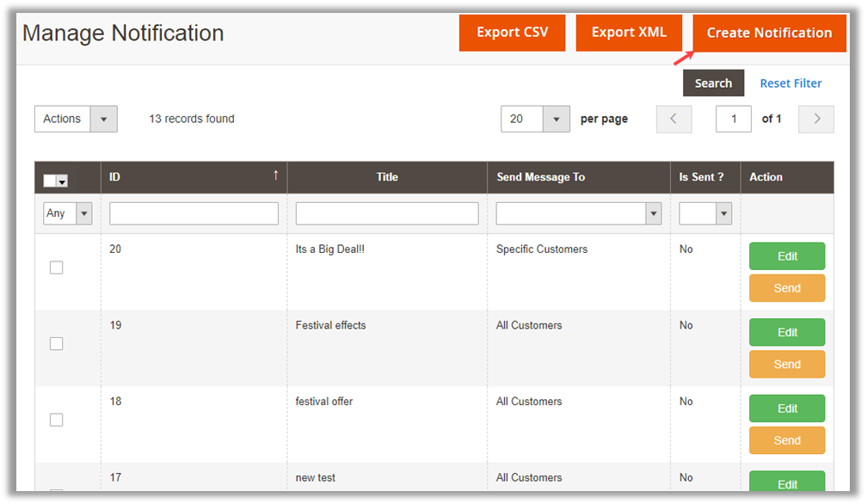Click the Reset Filter link
Screen dimensions: 867x504
coord(790,83)
